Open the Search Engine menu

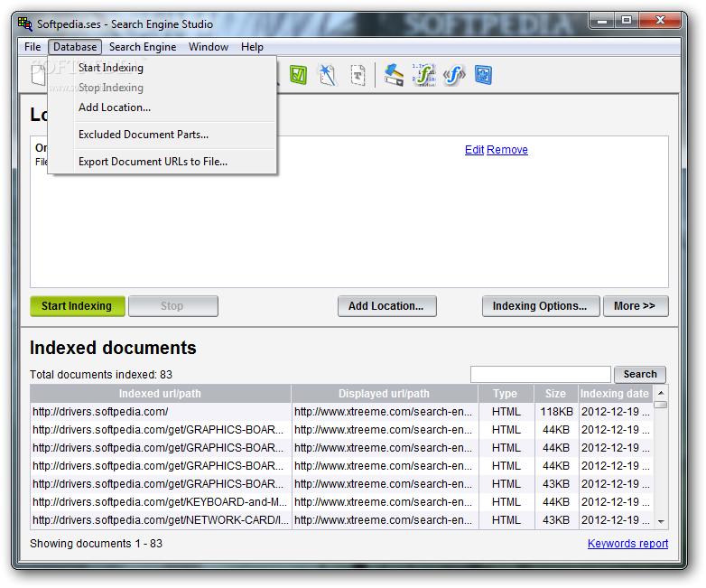click(x=143, y=47)
